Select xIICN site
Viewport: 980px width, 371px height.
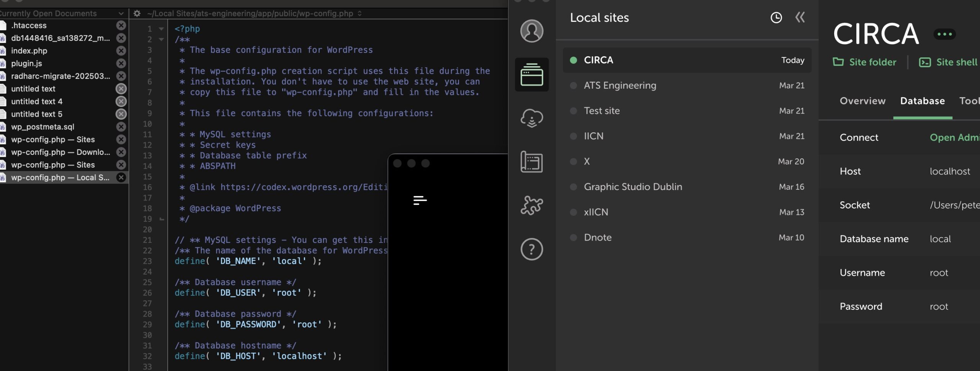click(x=687, y=212)
